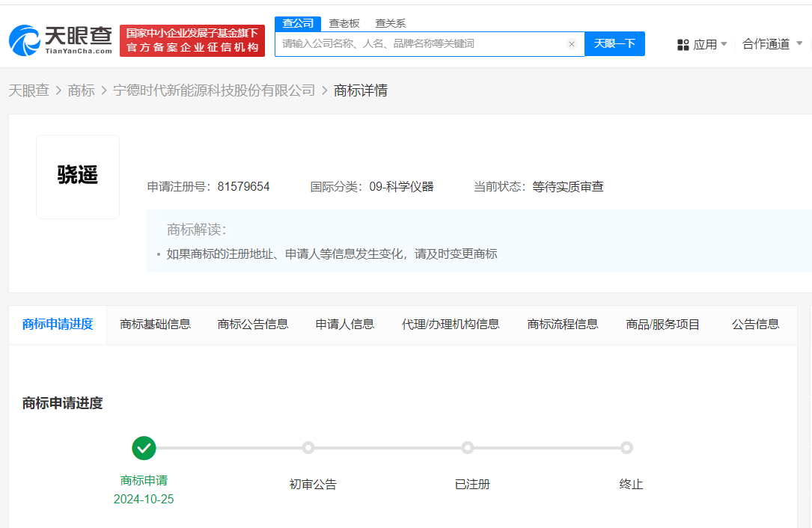Click the green checkmark on 商标申请 step
Screen dimensions: 812x528
coord(144,448)
